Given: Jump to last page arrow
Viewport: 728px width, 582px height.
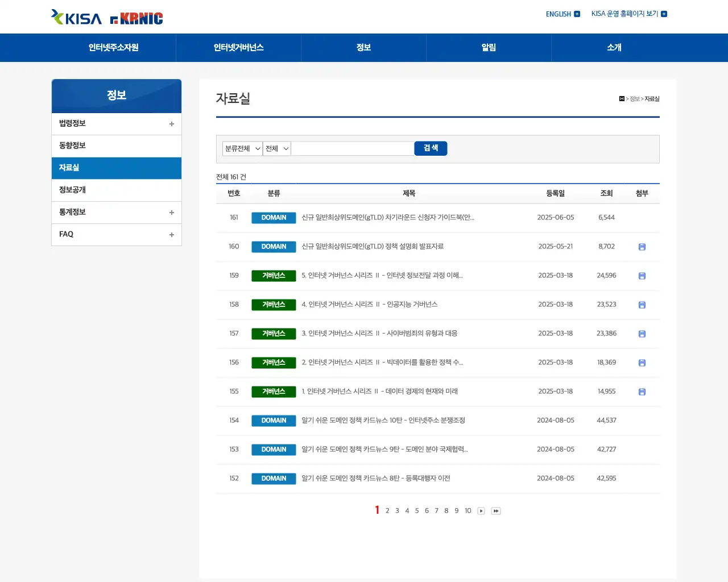Looking at the screenshot, I should 496,511.
